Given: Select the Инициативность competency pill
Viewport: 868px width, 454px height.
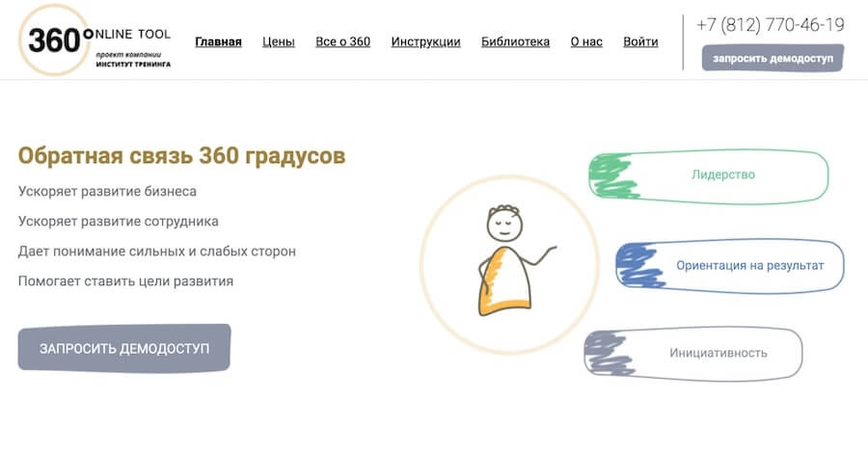Looking at the screenshot, I should click(693, 354).
